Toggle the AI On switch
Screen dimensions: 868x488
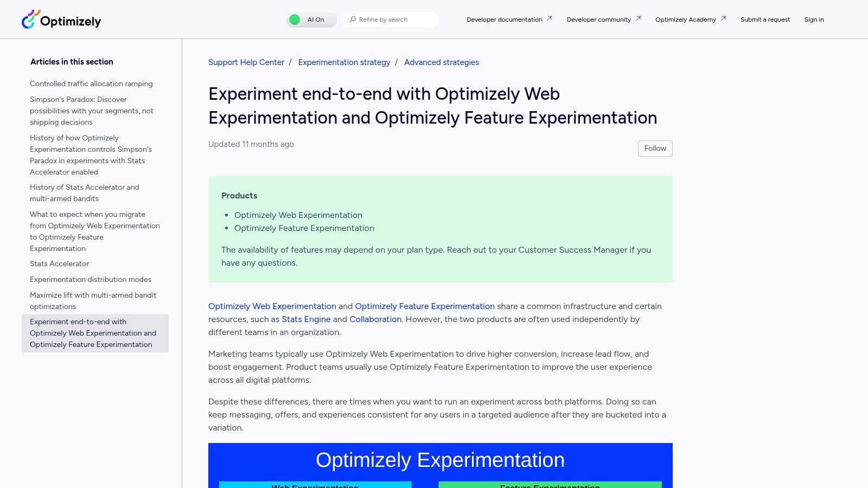311,20
